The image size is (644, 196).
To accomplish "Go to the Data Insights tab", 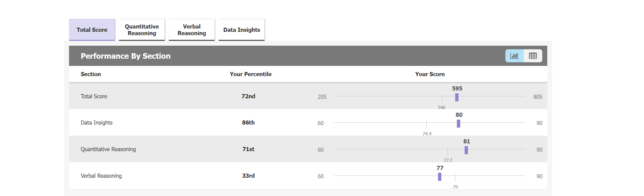I will click(x=242, y=30).
